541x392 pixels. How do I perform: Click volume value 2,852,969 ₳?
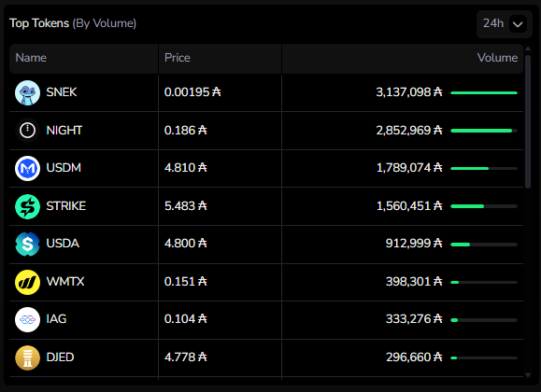pos(409,131)
